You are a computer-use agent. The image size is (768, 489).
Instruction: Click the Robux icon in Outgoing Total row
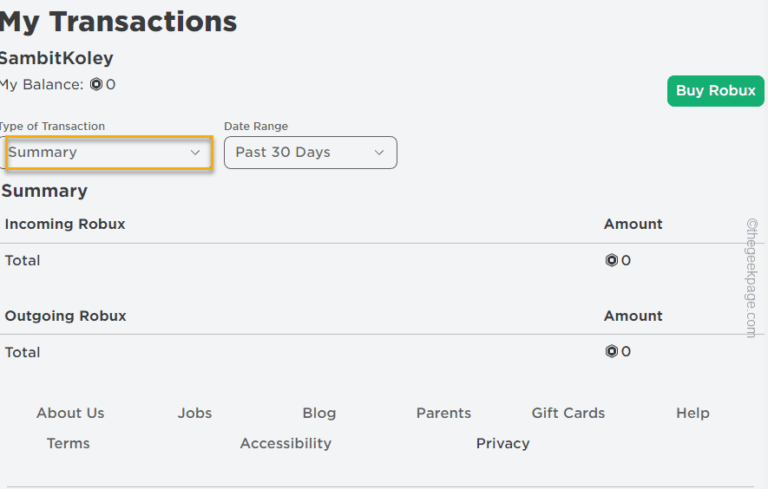[611, 351]
